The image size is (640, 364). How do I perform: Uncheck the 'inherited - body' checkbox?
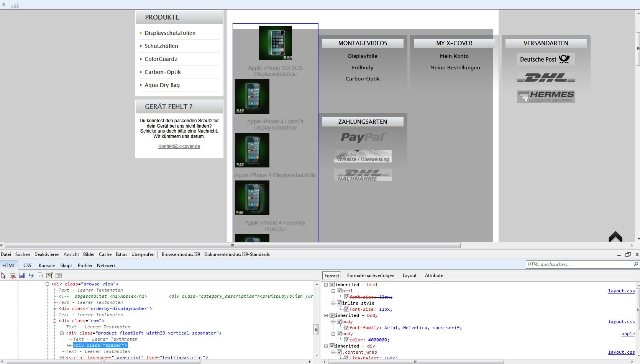click(x=332, y=315)
